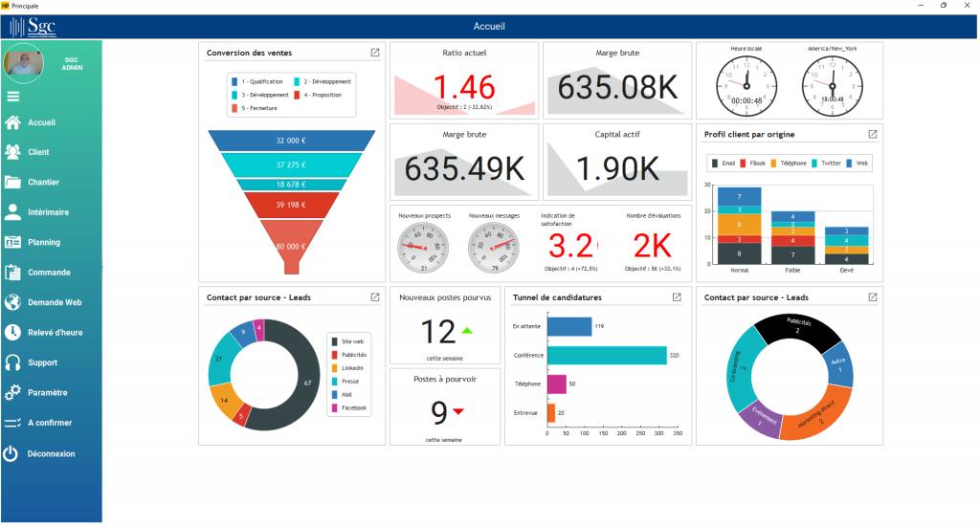Click the Client people icon
Image resolution: width=980 pixels, height=526 pixels.
12,152
